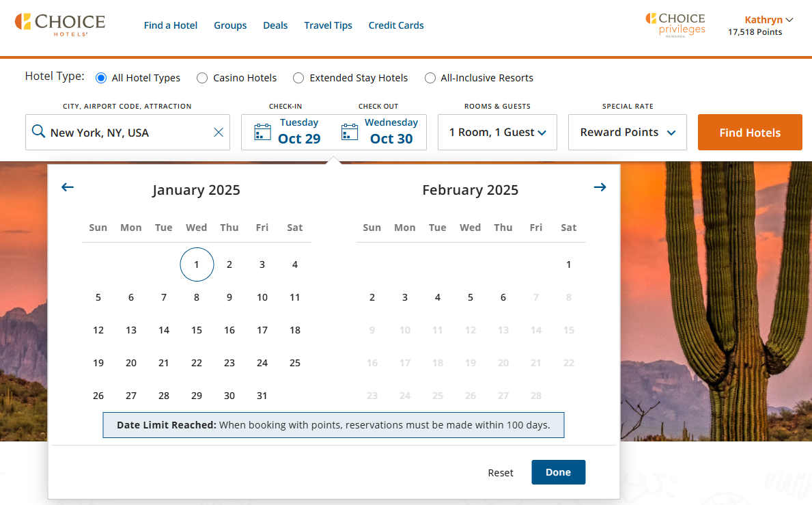Click the Find Hotels button
The width and height of the screenshot is (812, 505).
click(x=750, y=132)
